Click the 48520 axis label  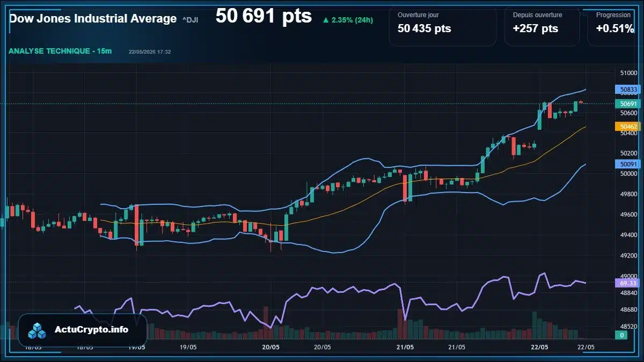pos(628,326)
